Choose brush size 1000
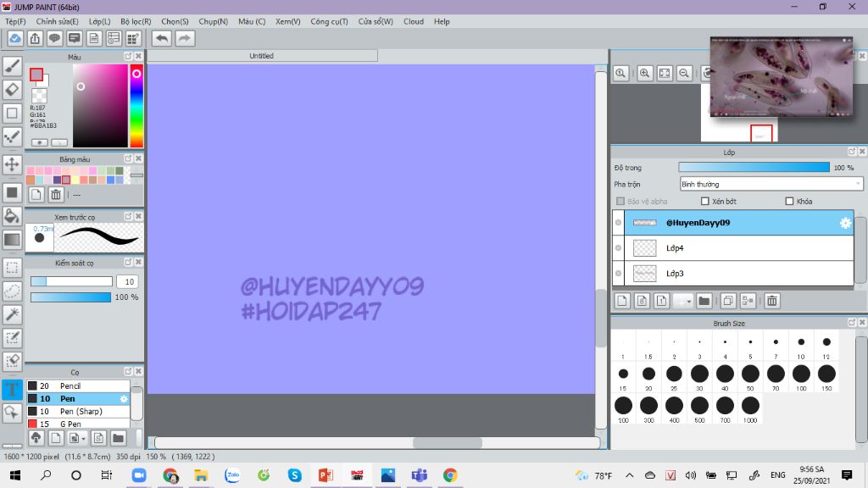Image resolution: width=868 pixels, height=488 pixels. pos(750,409)
